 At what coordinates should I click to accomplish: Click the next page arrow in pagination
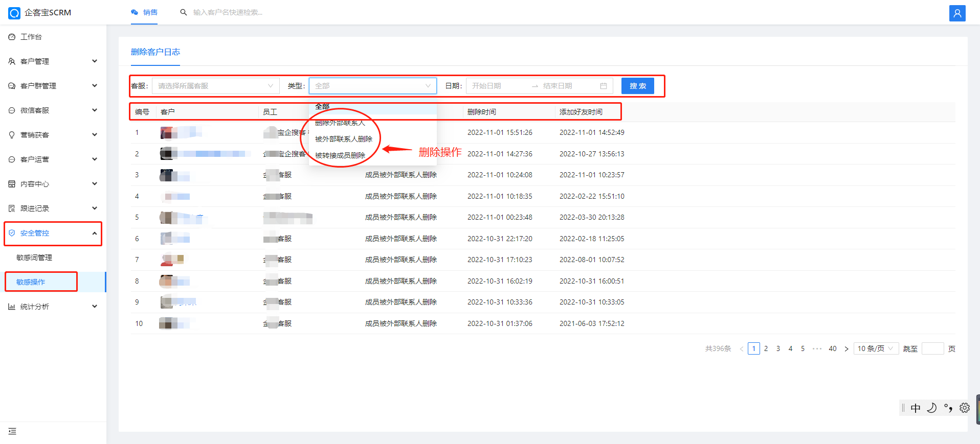(x=846, y=348)
